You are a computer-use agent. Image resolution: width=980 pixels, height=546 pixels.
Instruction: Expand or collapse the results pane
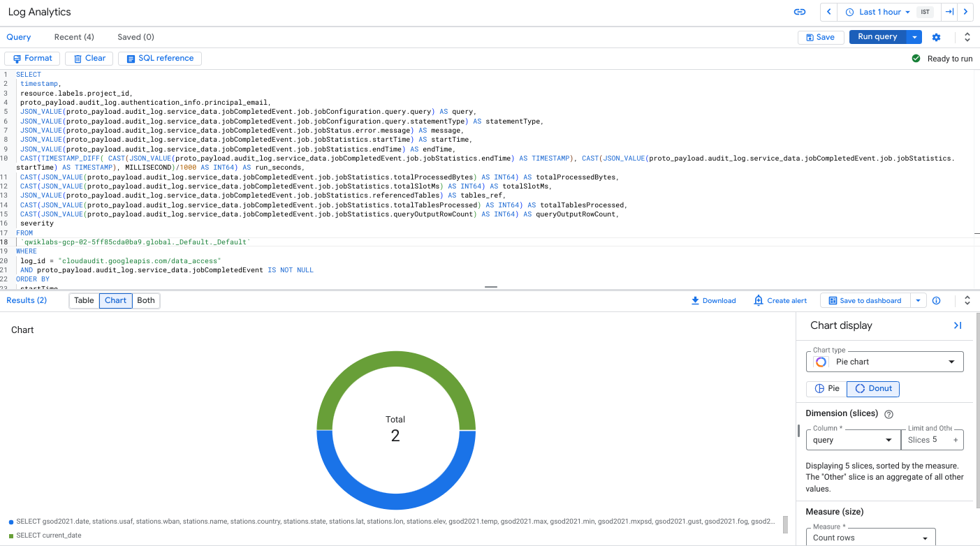coord(967,300)
